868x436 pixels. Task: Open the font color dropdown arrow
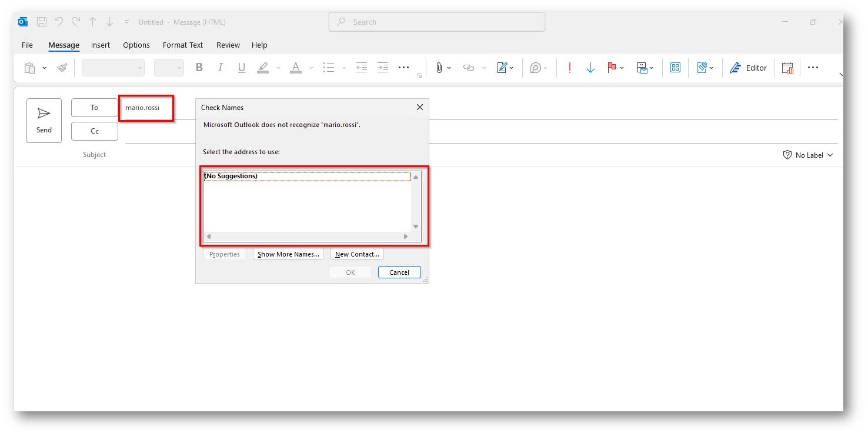coord(312,68)
